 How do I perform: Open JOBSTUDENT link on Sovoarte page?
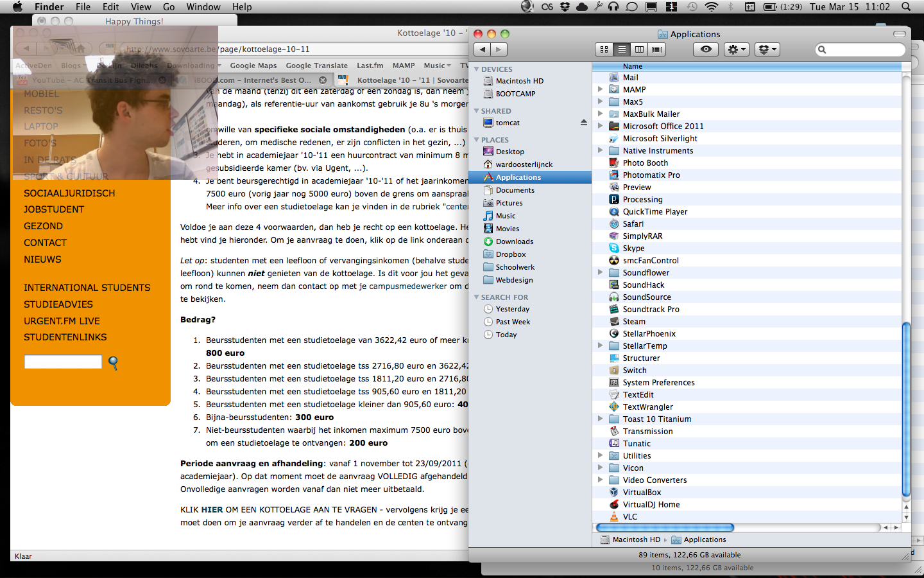click(x=54, y=209)
